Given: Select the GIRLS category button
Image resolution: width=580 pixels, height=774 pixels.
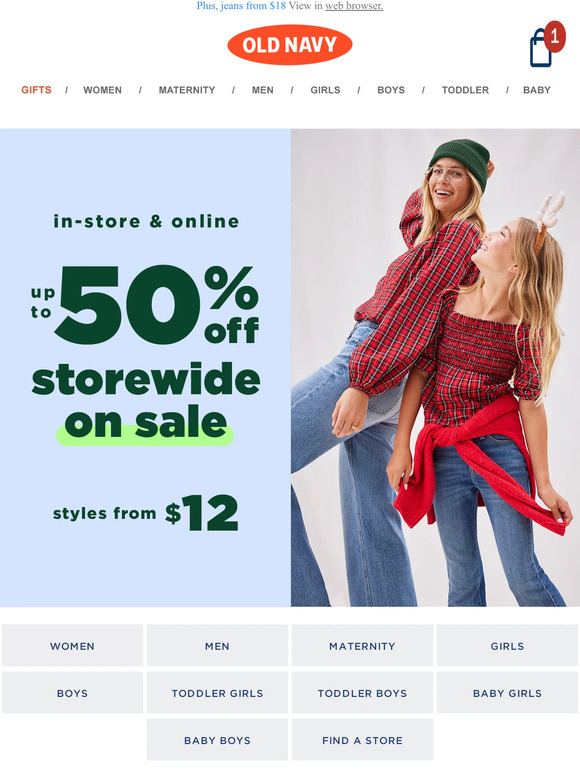Looking at the screenshot, I should point(507,646).
